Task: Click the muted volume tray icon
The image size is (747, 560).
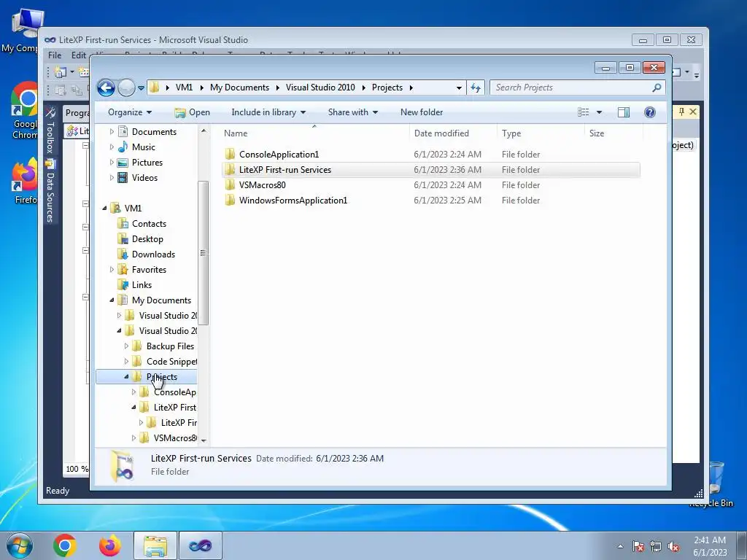Action: tap(673, 547)
